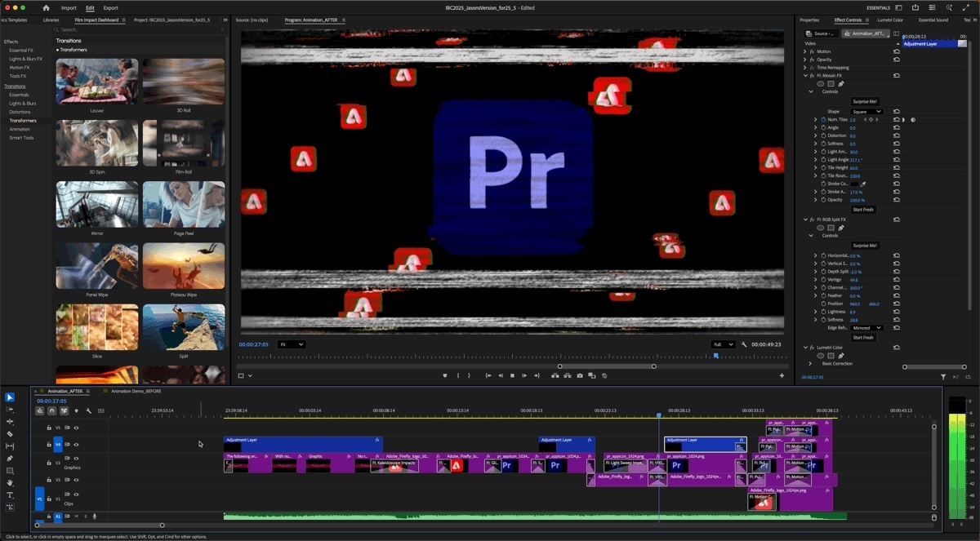This screenshot has height=541, width=980.
Task: Click the Stroke Color black swatch
Action: pyautogui.click(x=854, y=184)
